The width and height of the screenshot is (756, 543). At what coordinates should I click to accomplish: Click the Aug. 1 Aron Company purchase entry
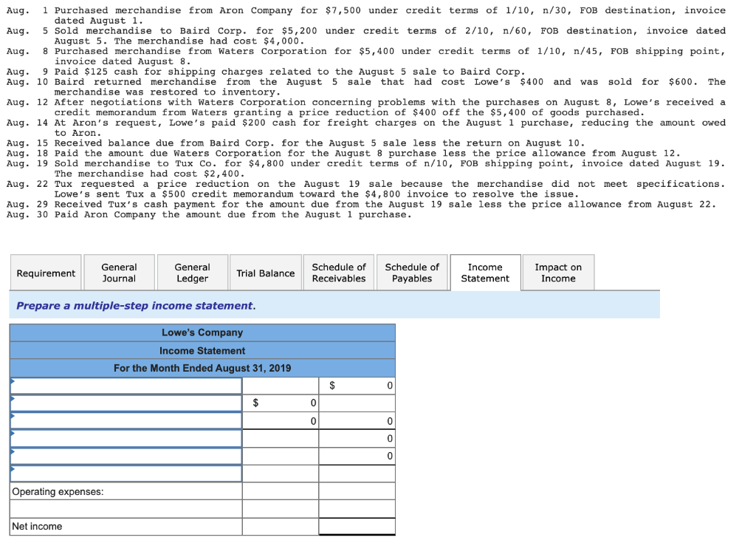pyautogui.click(x=366, y=16)
